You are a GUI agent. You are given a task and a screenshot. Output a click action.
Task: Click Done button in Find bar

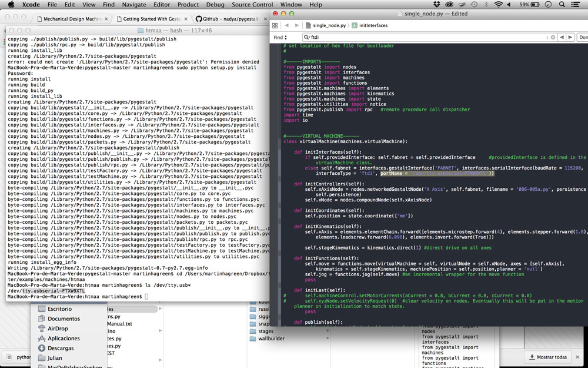pyautogui.click(x=583, y=37)
